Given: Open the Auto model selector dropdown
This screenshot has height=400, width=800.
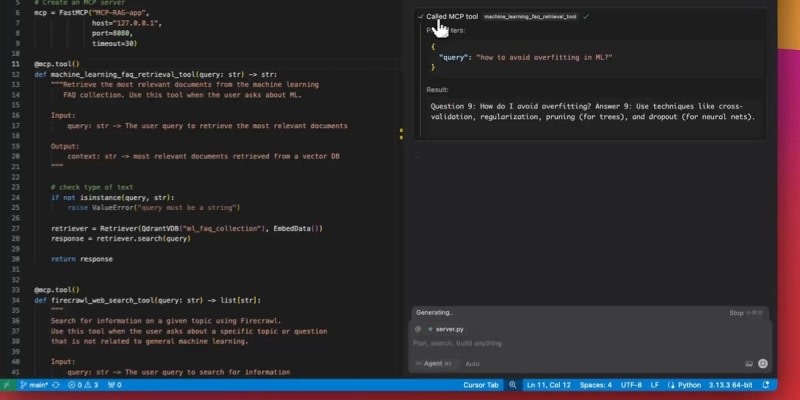Looking at the screenshot, I should (473, 363).
